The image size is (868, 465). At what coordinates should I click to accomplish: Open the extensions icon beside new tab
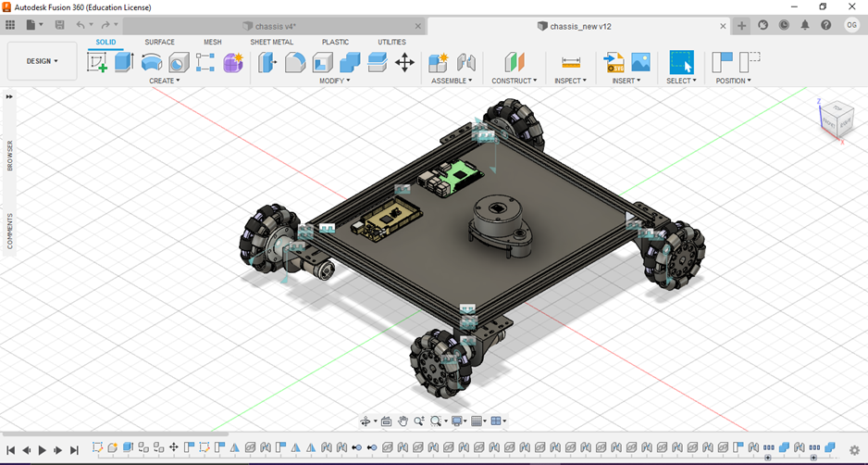click(763, 26)
